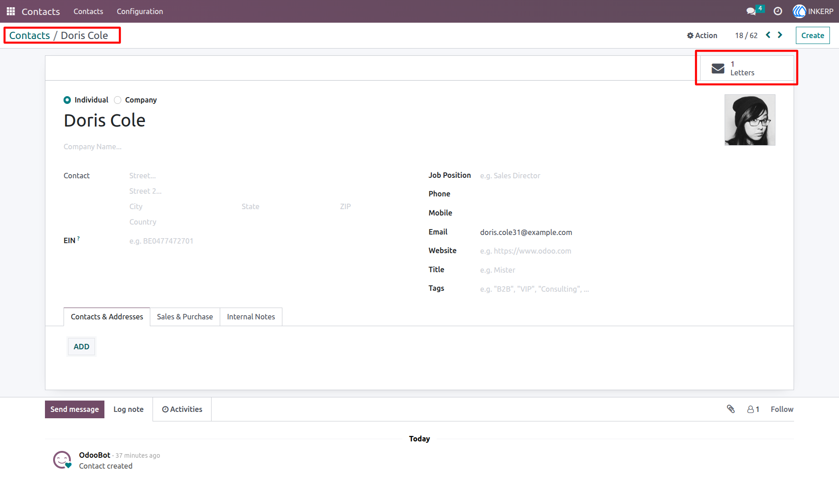Click the OdooBot avatar icon

[x=62, y=460]
